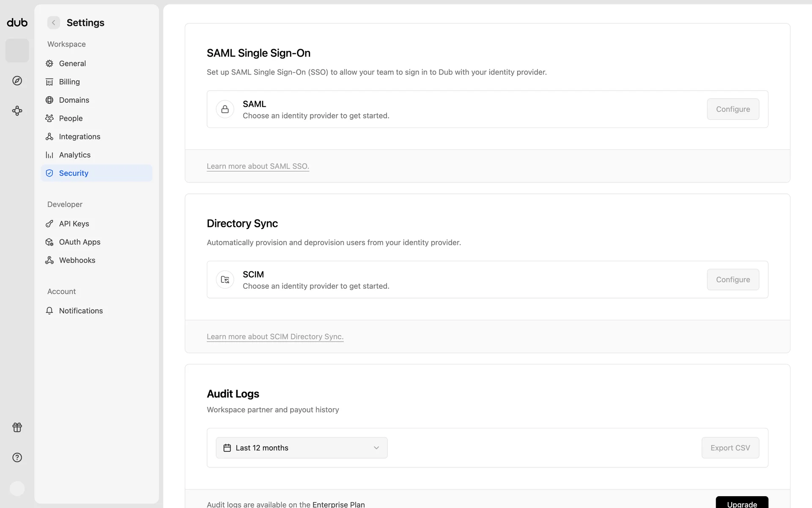Navigate to Webhooks settings
812x508 pixels.
coord(77,260)
